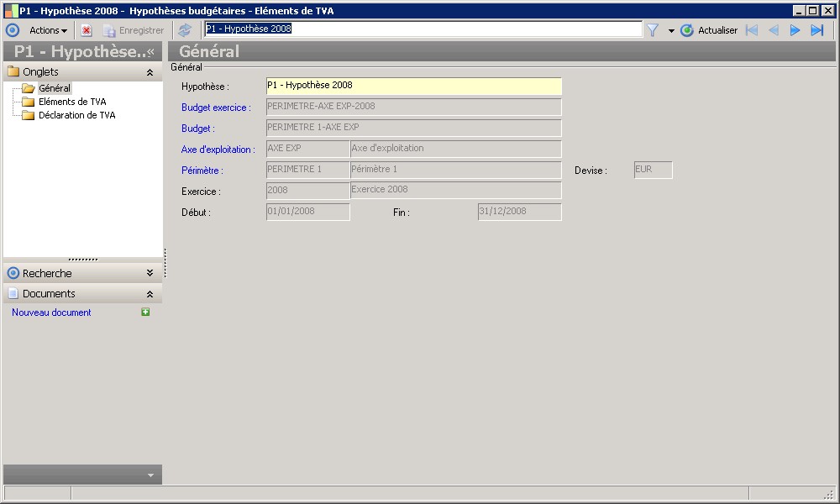Open the bottom side panel dropdown arrow
The width and height of the screenshot is (840, 504).
(150, 475)
